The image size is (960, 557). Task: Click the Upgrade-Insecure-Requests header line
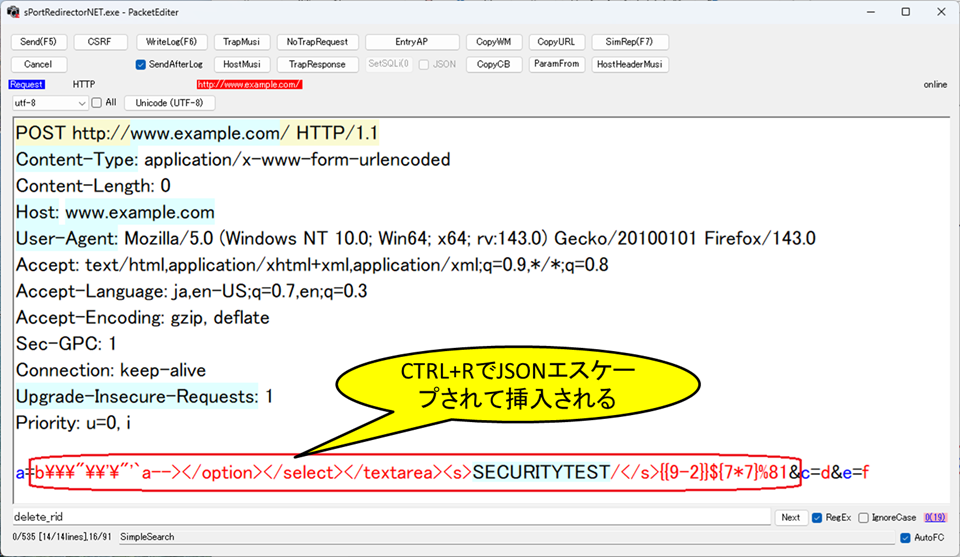(x=144, y=397)
